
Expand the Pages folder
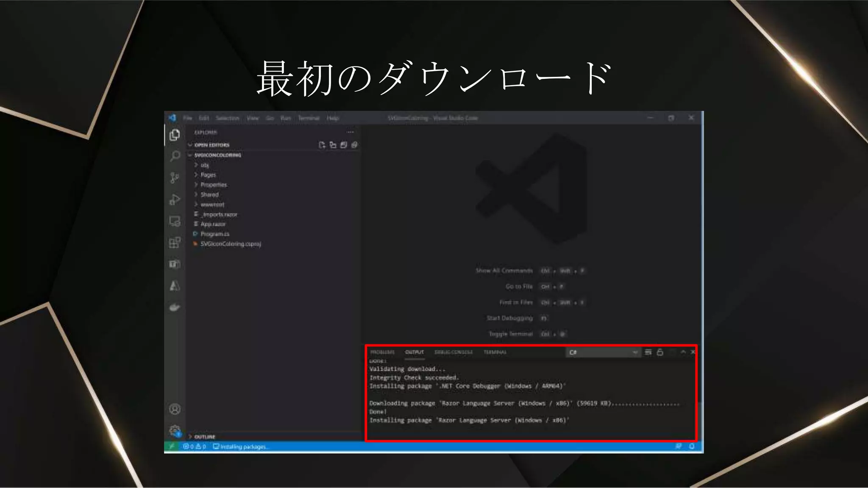coord(208,175)
